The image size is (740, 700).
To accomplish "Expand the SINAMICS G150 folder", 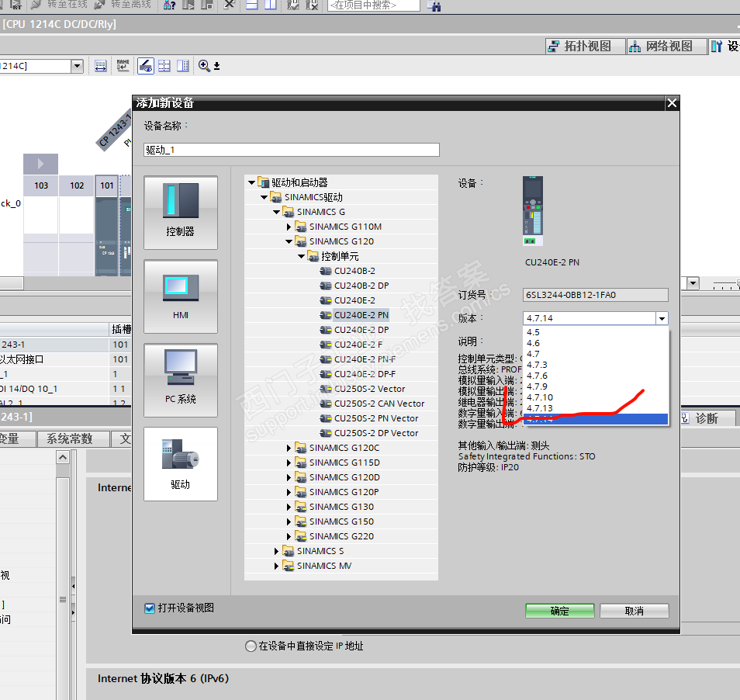I will [289, 522].
